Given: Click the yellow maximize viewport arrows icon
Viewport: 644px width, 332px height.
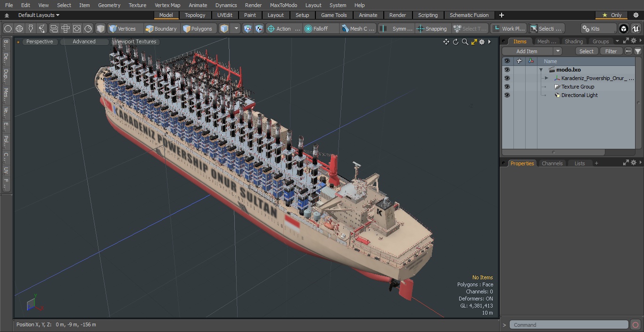Looking at the screenshot, I should [x=474, y=42].
